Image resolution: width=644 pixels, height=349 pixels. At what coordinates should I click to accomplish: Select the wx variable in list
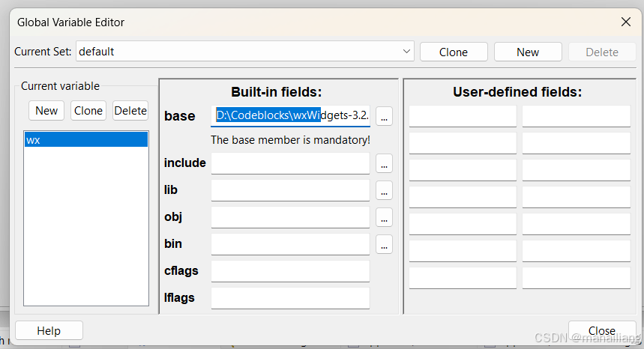tap(85, 139)
